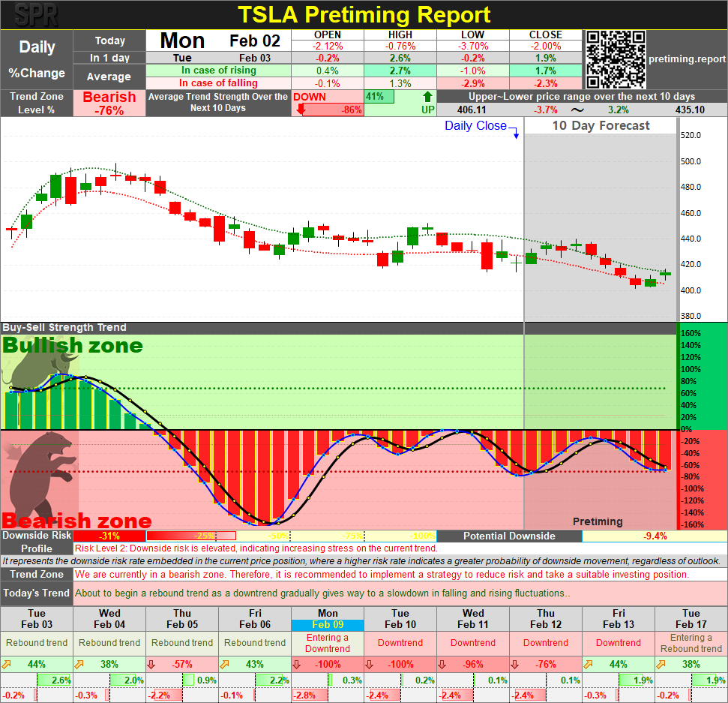This screenshot has height=703, width=728.
Task: Select the Tue Feb 17 forecast column header
Action: (x=691, y=619)
